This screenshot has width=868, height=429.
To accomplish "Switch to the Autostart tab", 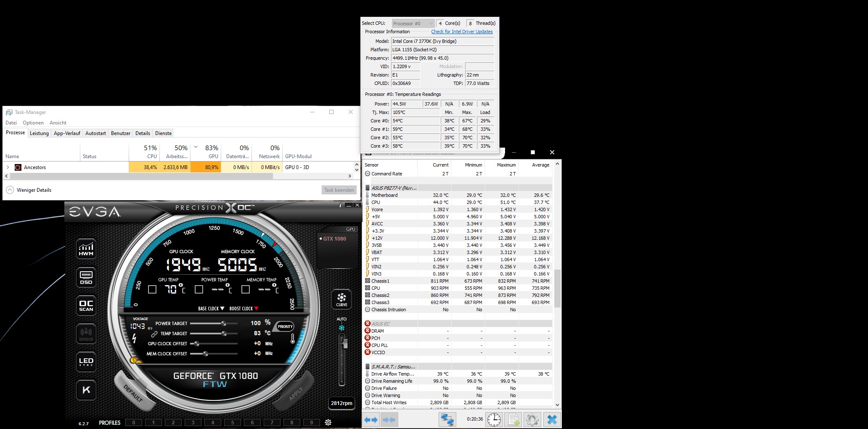I will [95, 133].
